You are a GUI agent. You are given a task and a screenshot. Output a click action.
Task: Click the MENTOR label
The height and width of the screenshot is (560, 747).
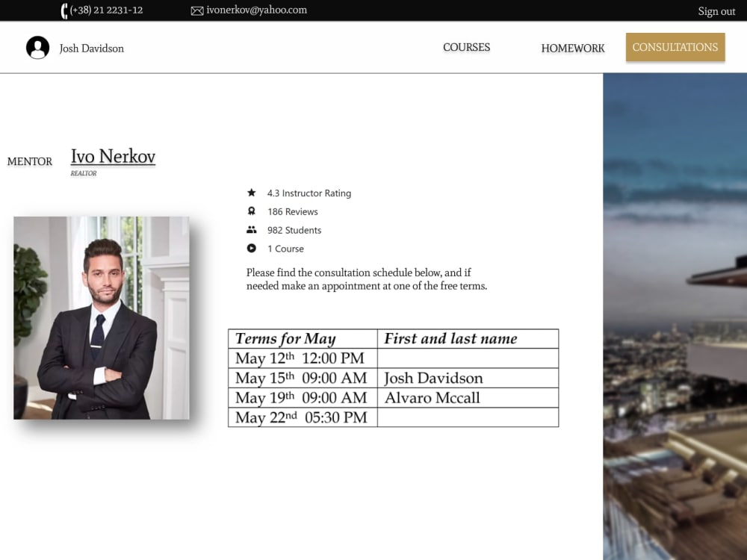coord(30,161)
